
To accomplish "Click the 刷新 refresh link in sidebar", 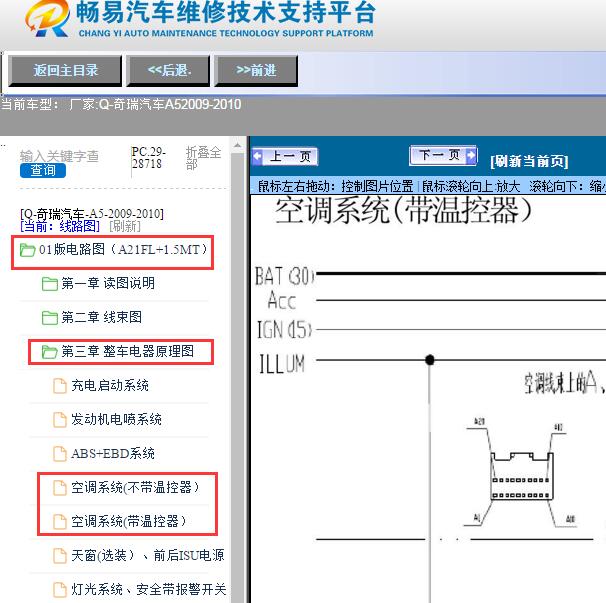I will [x=125, y=226].
